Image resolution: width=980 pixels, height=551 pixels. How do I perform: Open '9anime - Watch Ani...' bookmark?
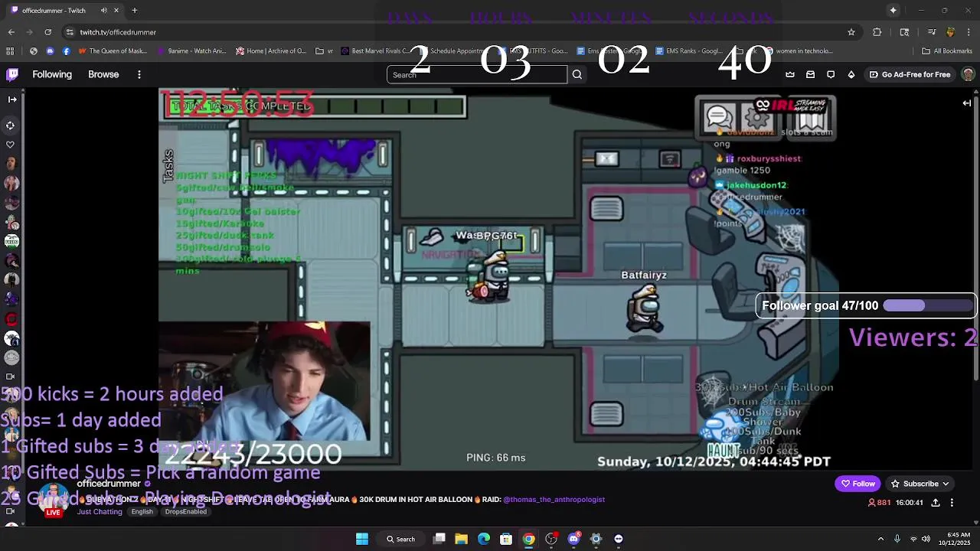(192, 51)
